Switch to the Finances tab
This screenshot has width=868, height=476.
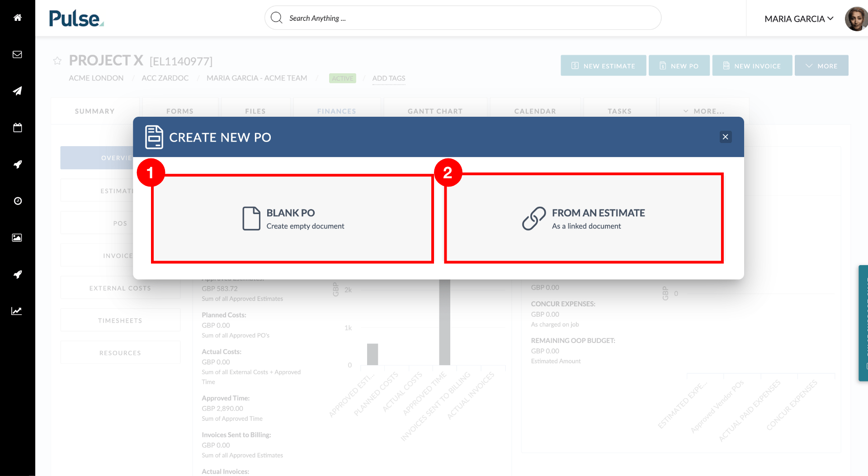point(337,111)
